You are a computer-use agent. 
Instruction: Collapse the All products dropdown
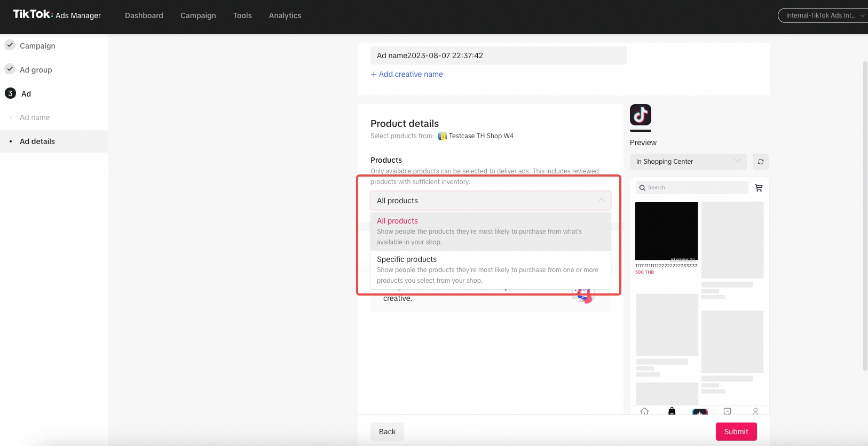click(601, 201)
